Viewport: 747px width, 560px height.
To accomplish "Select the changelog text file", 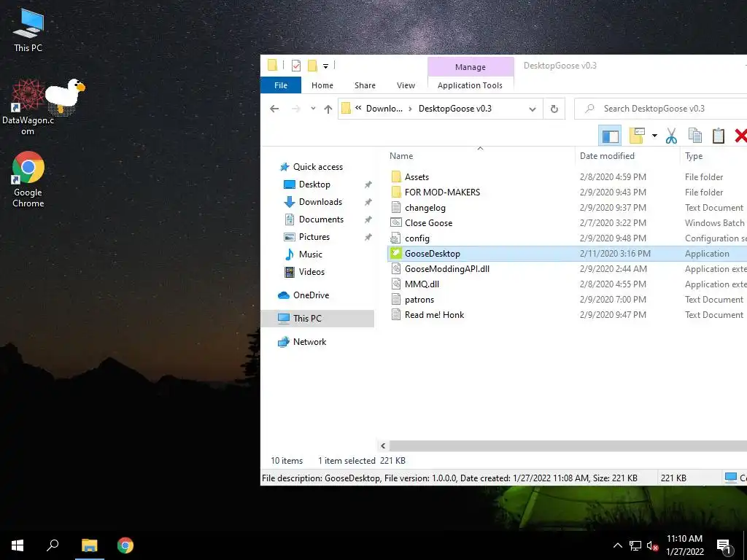I will [425, 208].
